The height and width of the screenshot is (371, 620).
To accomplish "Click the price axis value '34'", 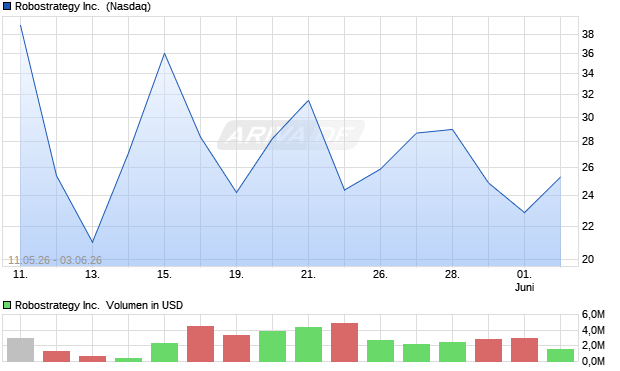I will point(588,73).
